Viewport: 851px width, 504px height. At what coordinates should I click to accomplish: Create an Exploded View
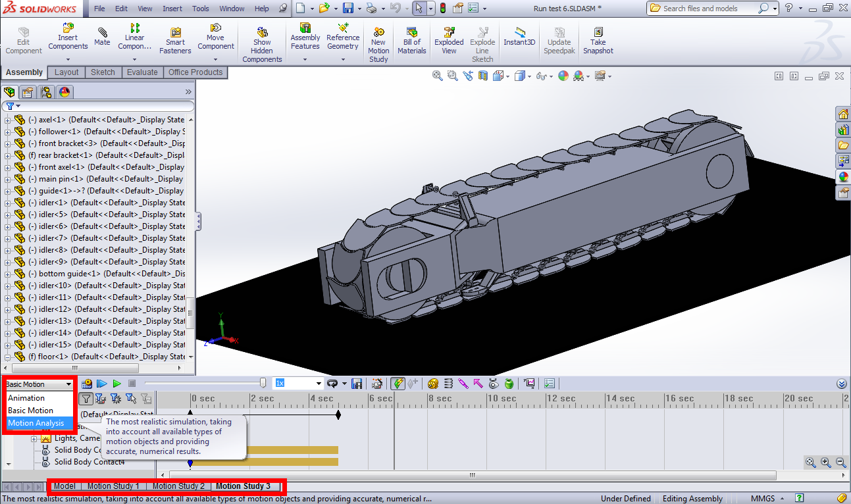click(x=449, y=41)
